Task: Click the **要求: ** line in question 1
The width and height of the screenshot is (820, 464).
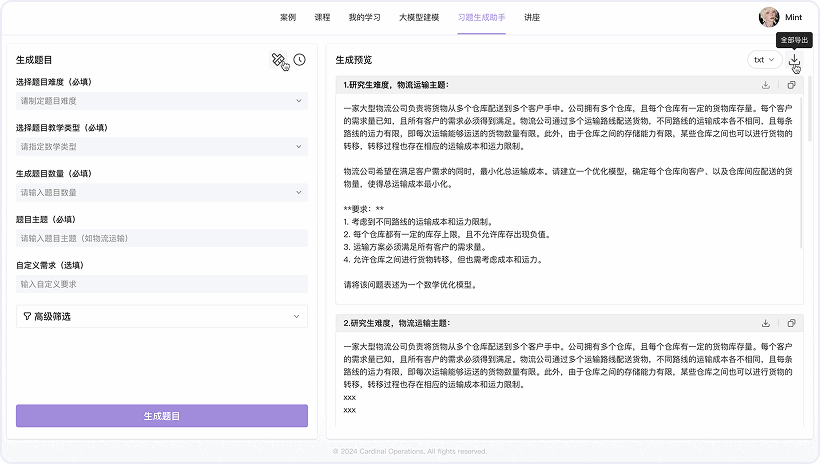Action: click(x=363, y=209)
